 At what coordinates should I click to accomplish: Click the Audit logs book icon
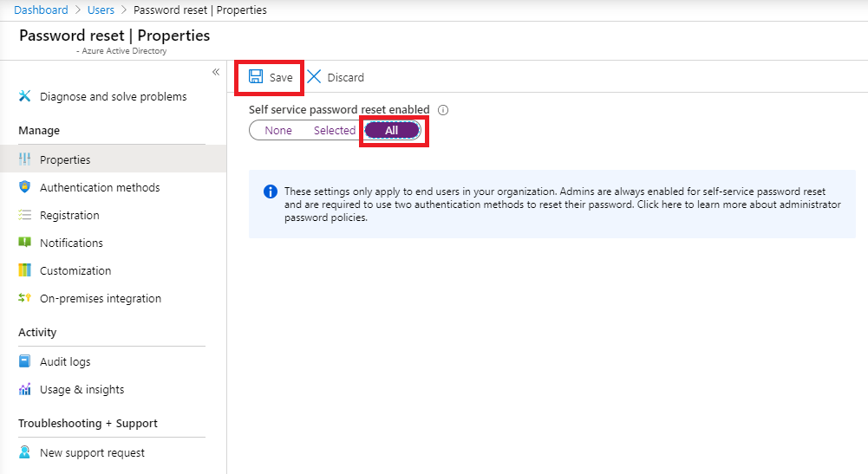pos(25,361)
